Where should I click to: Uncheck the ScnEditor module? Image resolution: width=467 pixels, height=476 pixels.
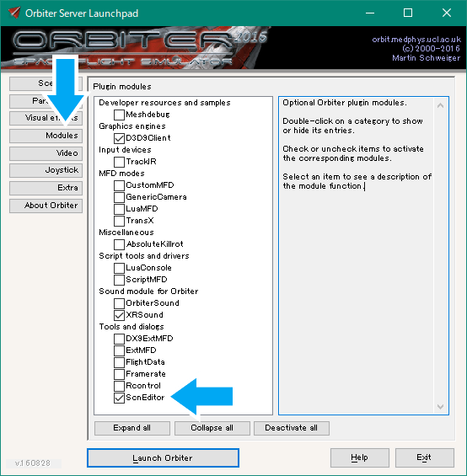(x=119, y=398)
